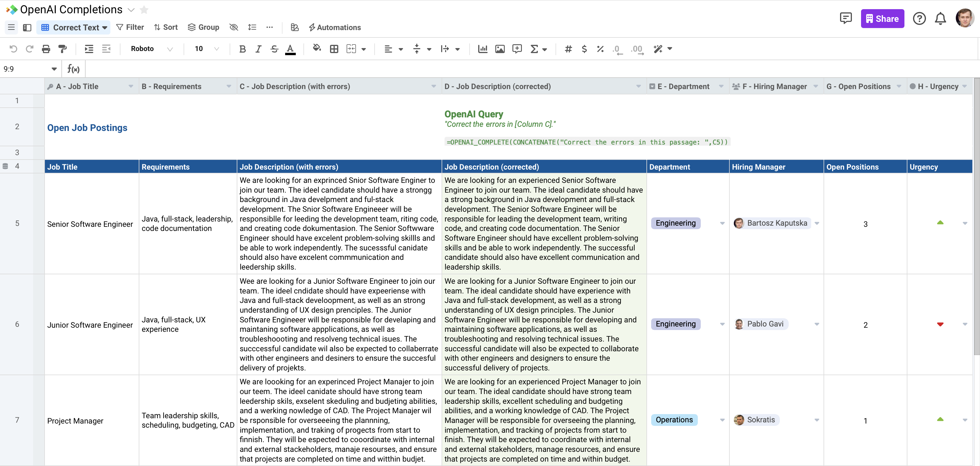
Task: Toggle hidden fields visibility with eye icon
Action: [233, 27]
